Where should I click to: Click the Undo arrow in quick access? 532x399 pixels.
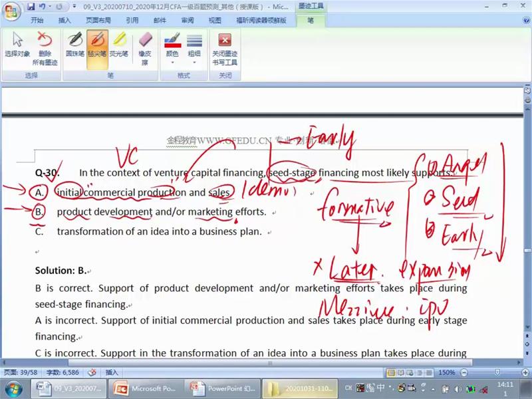tap(41, 7)
